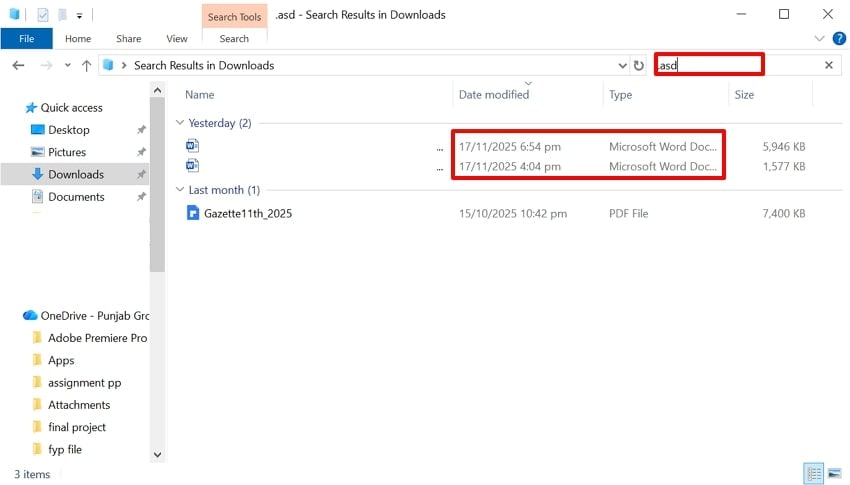This screenshot has height=485, width=850.
Task: Collapse the Last month (1) group
Action: tap(181, 190)
